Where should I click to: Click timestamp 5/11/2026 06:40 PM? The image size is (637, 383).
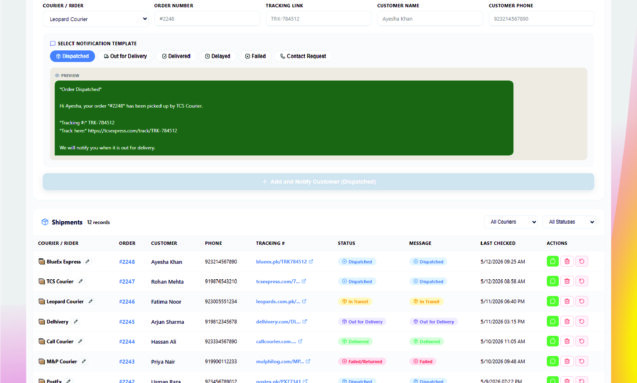[x=503, y=301]
